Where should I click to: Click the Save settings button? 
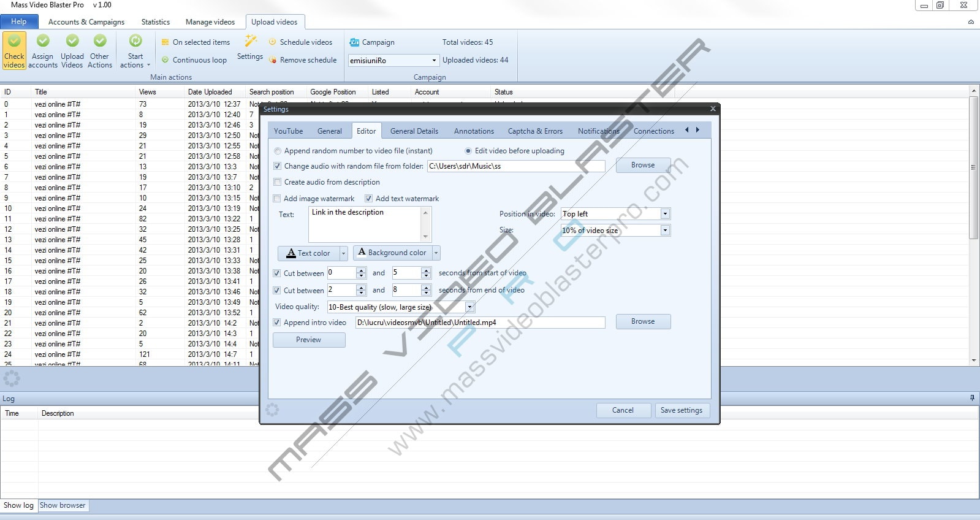click(x=682, y=410)
